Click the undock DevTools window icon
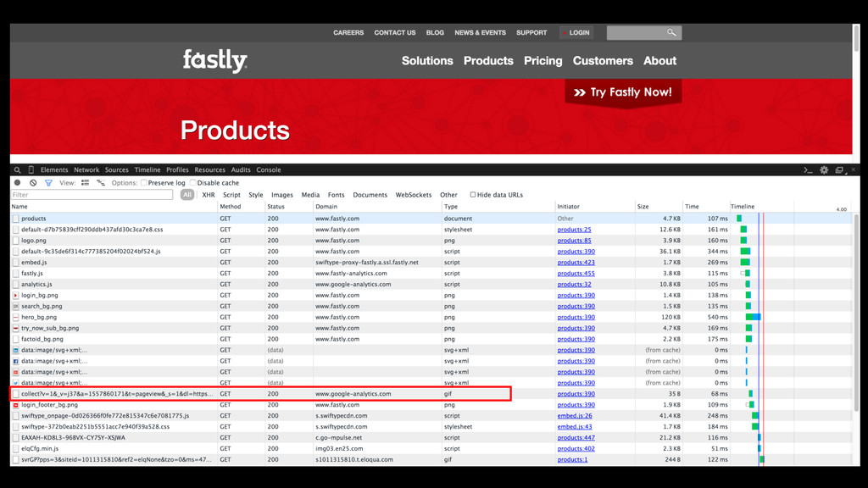Viewport: 868px width, 488px height. (x=840, y=169)
